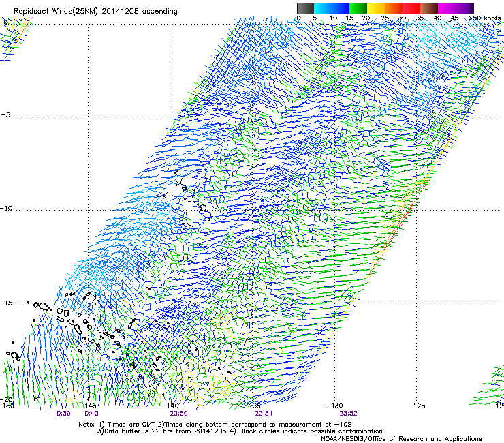Viewport: 504px width, 443px height.
Task: Select the "40" label under the color bar
Action: click(437, 18)
